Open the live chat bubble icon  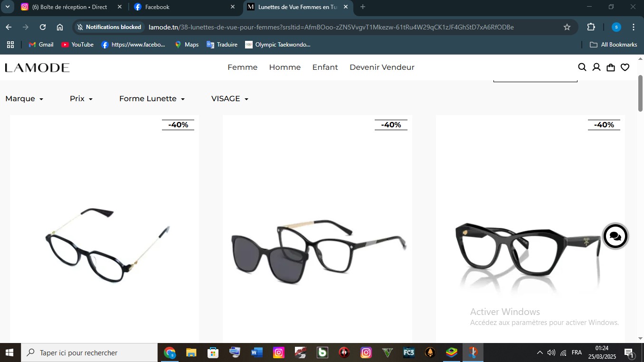[616, 236]
